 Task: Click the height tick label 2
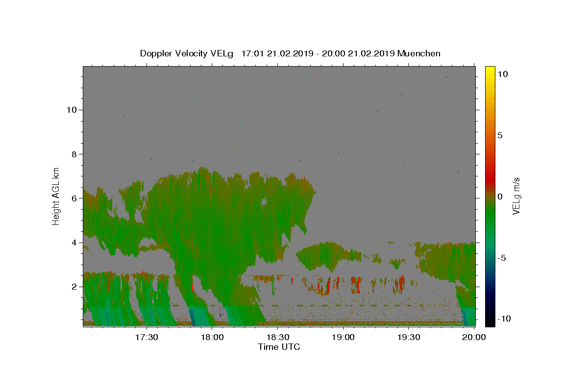coord(75,287)
